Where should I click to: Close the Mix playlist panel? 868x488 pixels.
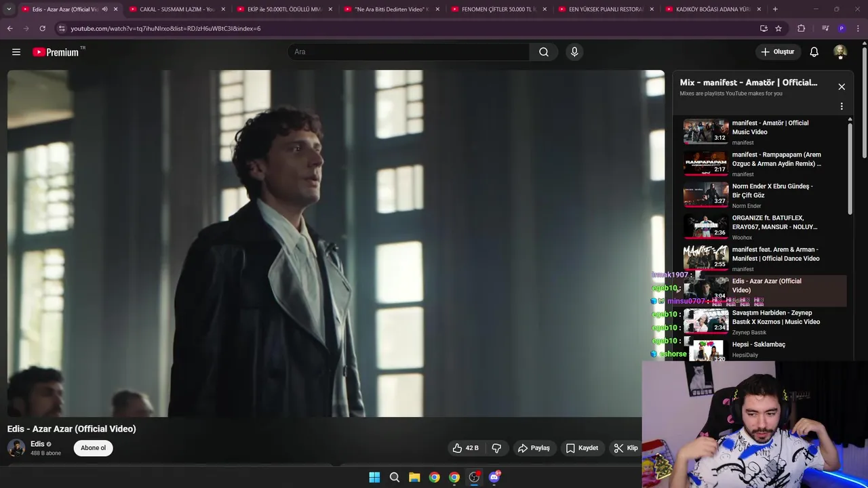[842, 87]
